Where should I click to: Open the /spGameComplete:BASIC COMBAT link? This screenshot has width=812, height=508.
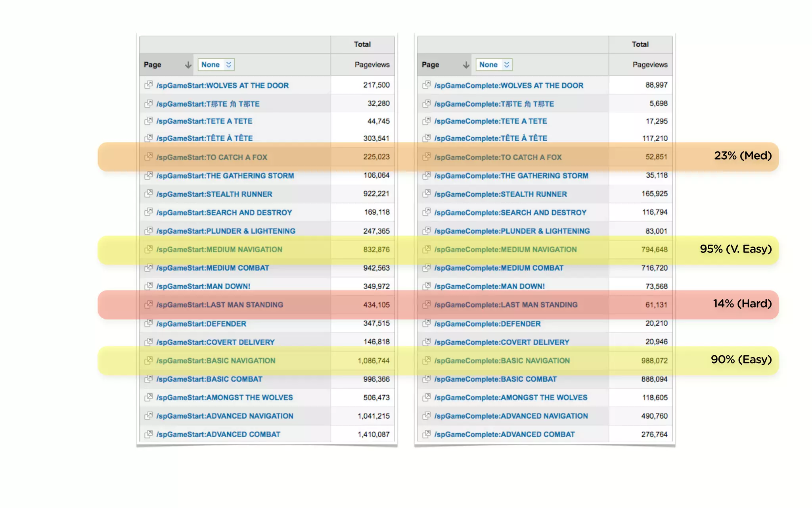point(495,379)
